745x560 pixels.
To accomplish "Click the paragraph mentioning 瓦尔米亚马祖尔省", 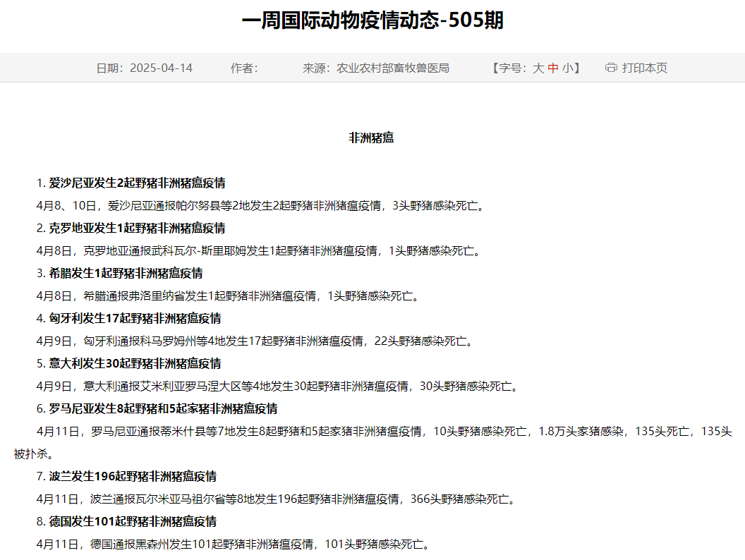I will point(277,499).
